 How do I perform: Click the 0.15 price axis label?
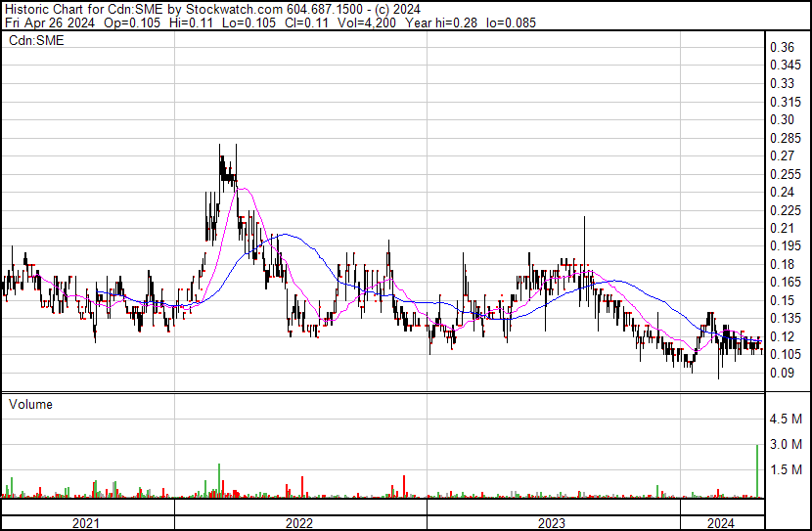tap(782, 300)
